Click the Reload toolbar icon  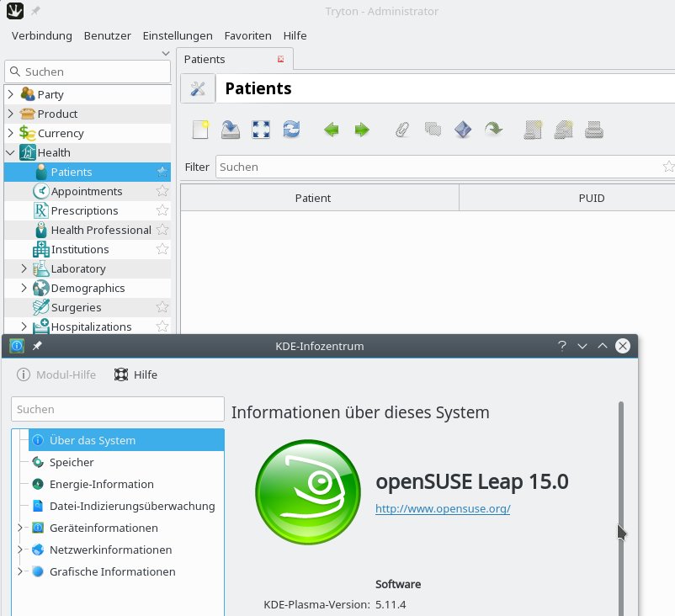click(x=291, y=130)
